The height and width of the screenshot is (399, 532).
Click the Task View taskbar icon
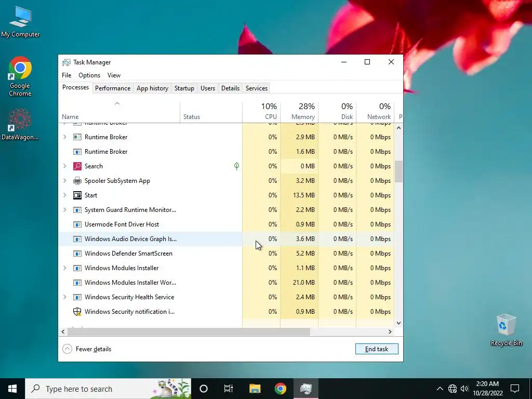point(229,389)
